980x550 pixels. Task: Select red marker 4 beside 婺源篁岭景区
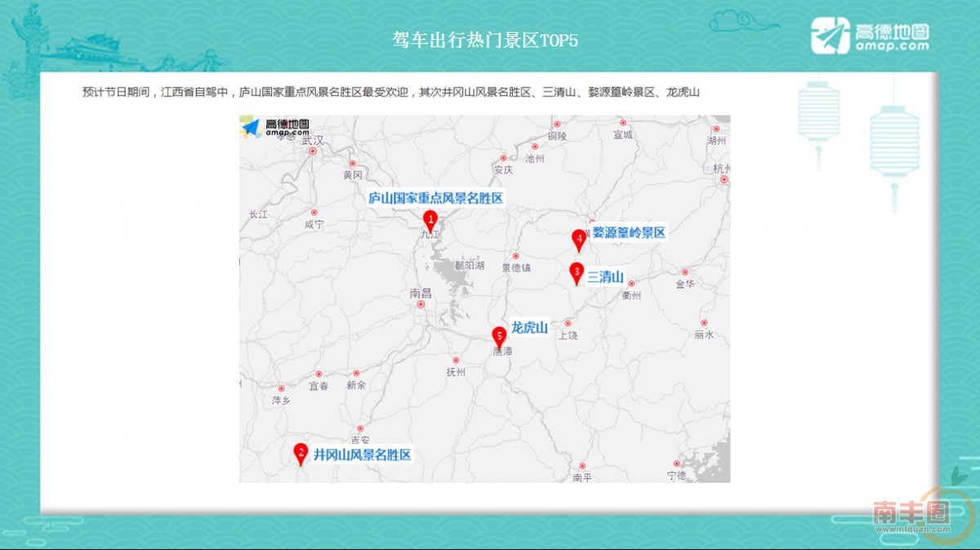[579, 239]
